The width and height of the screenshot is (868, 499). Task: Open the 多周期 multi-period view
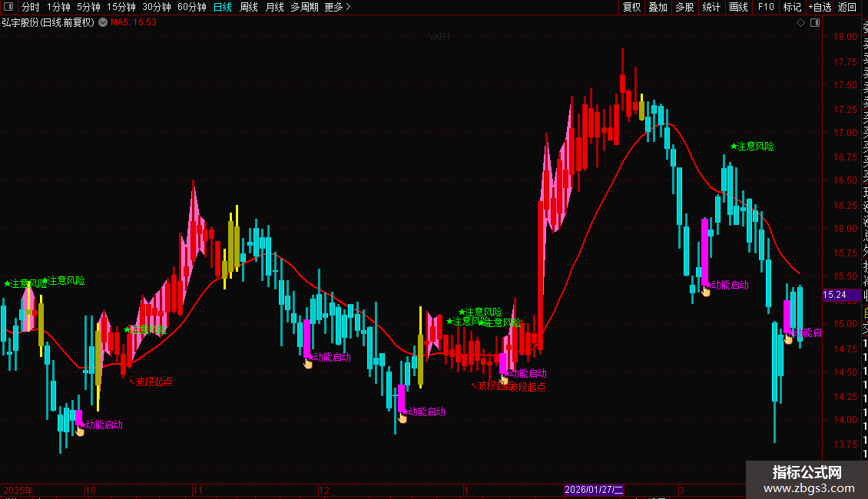(x=304, y=7)
